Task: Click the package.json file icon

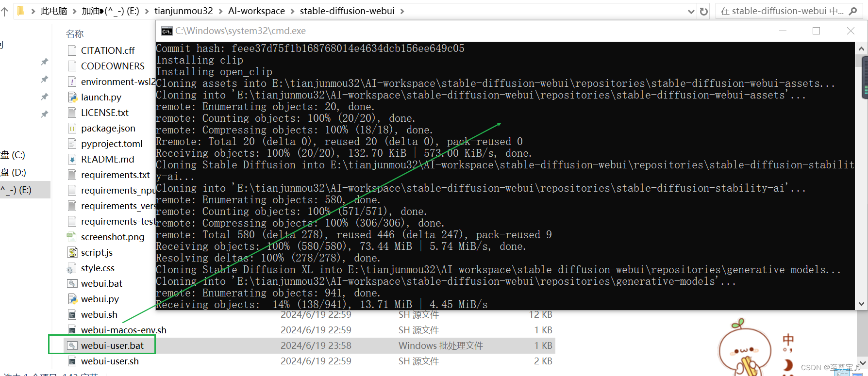Action: pyautogui.click(x=72, y=128)
